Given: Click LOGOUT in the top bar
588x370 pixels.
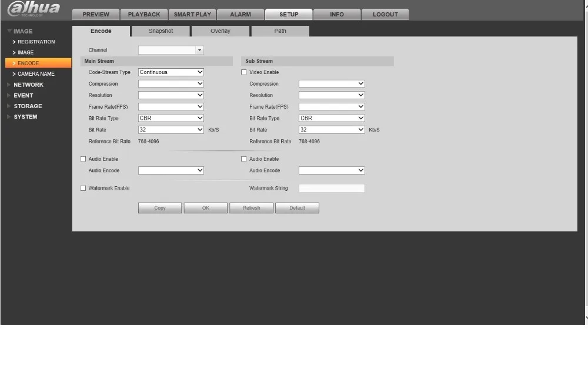Looking at the screenshot, I should coord(385,14).
